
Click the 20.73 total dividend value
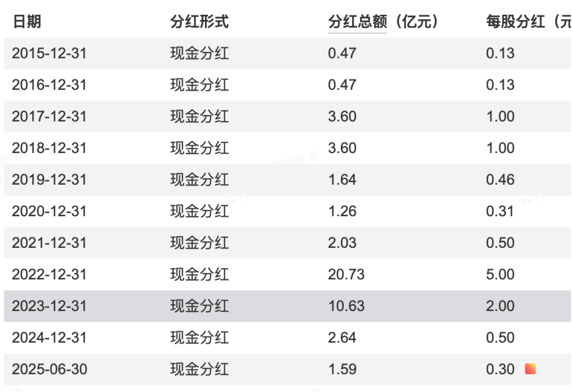click(346, 274)
